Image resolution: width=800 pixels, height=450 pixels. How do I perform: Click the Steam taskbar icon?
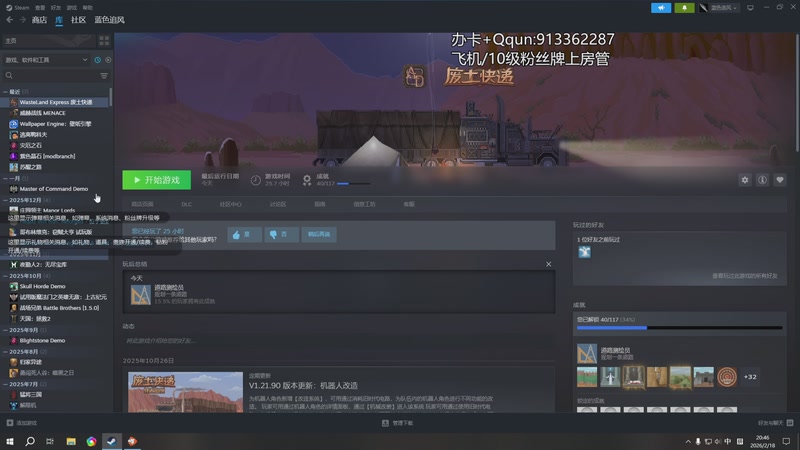click(112, 441)
